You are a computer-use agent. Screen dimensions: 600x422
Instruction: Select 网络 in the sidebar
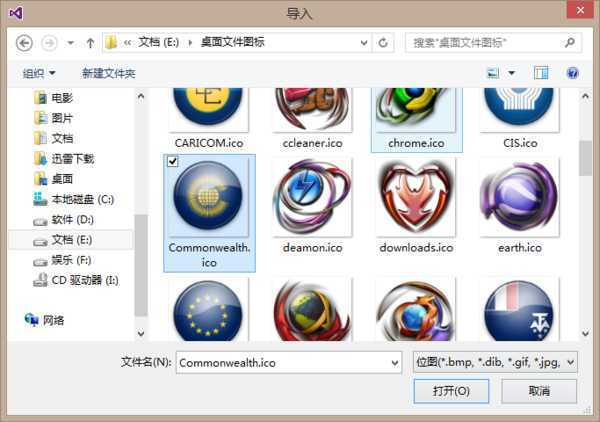(44, 320)
